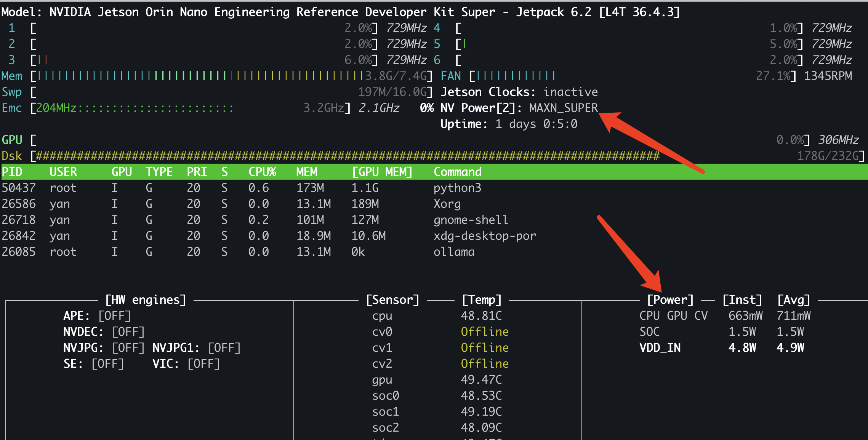The width and height of the screenshot is (868, 440).
Task: Click the PID column header
Action: (x=12, y=172)
